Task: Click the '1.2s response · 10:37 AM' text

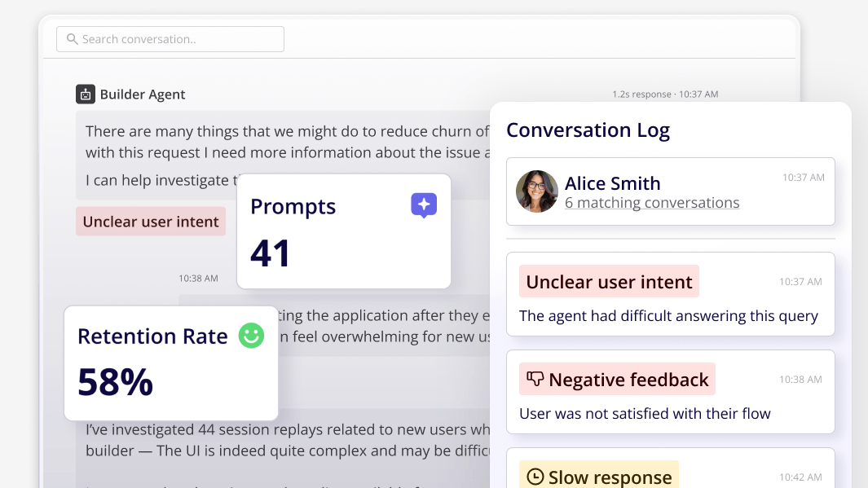Action: pyautogui.click(x=665, y=95)
